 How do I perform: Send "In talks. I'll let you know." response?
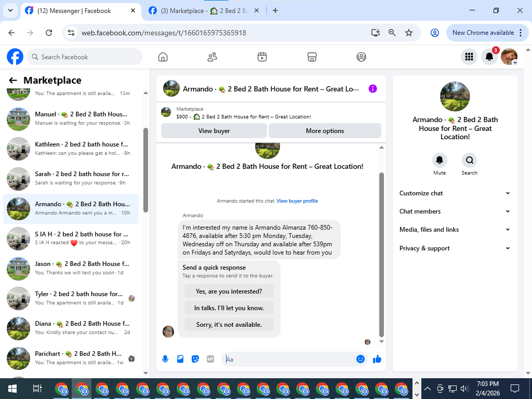(229, 308)
